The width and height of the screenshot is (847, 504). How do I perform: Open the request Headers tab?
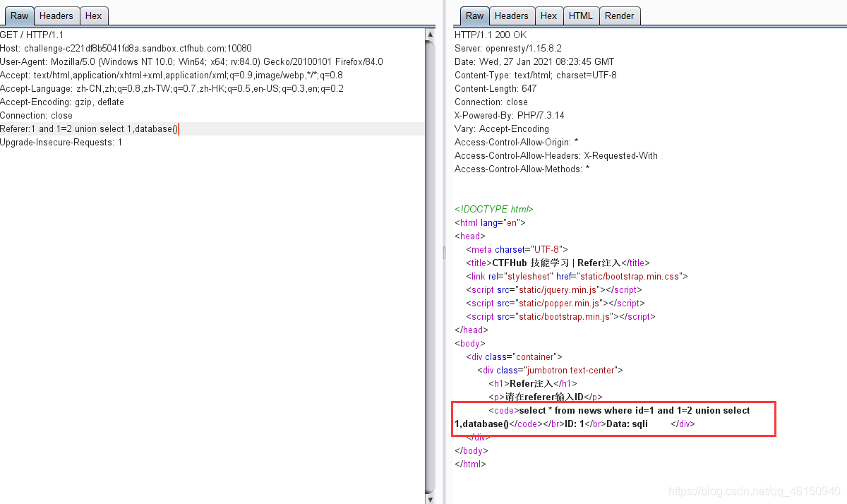click(56, 16)
